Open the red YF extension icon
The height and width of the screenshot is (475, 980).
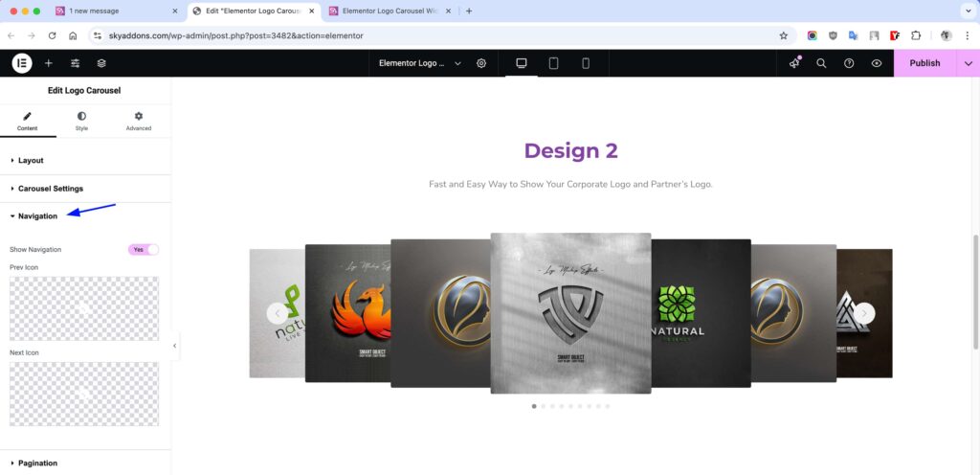tap(895, 35)
